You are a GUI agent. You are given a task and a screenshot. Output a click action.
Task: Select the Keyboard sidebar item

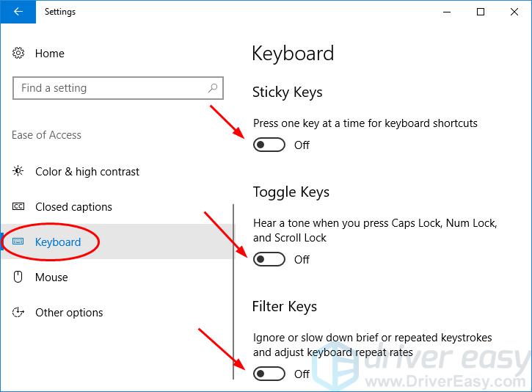click(117, 242)
